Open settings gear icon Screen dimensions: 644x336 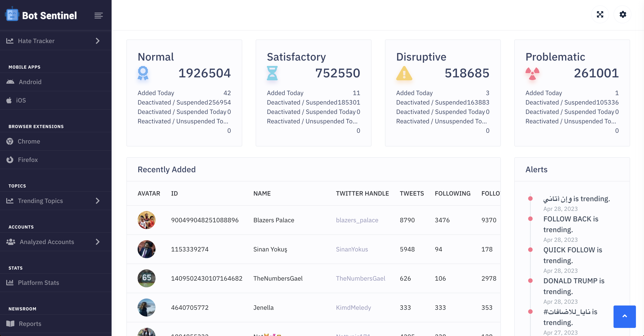pos(622,15)
